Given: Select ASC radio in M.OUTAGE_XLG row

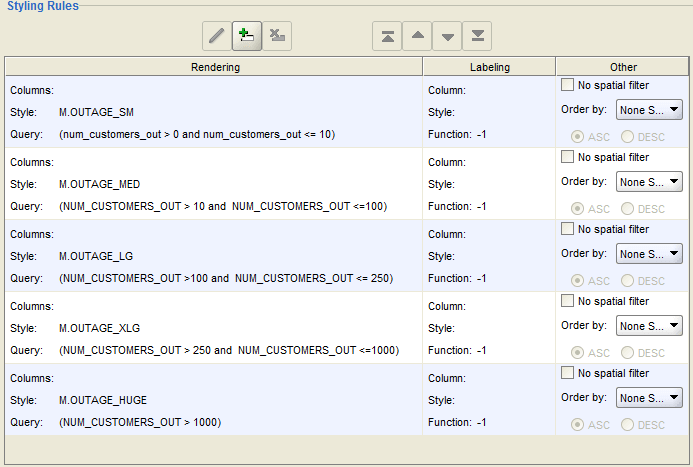Looking at the screenshot, I should tap(577, 353).
